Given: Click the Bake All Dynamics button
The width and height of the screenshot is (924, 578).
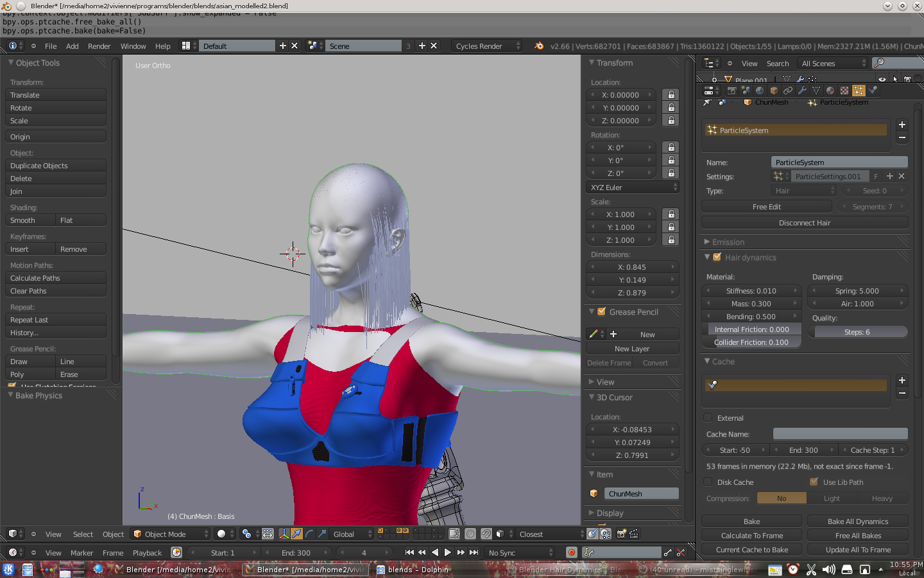Looking at the screenshot, I should pos(858,521).
